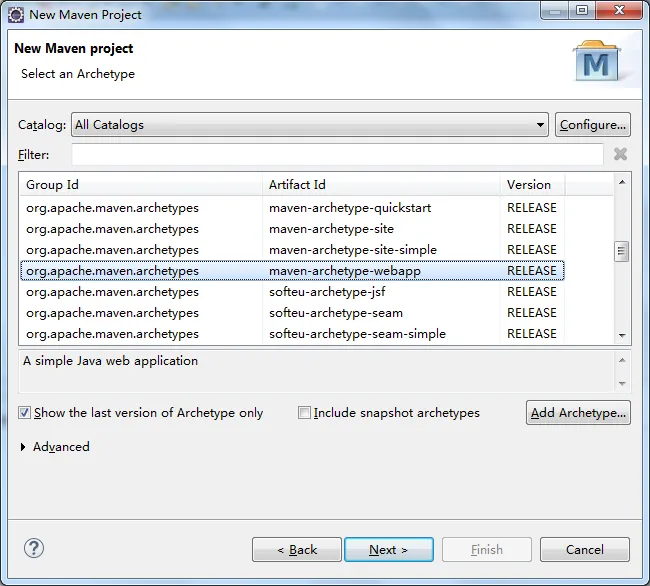Select the maven-archetype-site entry
Image resolution: width=650 pixels, height=586 pixels.
click(292, 229)
